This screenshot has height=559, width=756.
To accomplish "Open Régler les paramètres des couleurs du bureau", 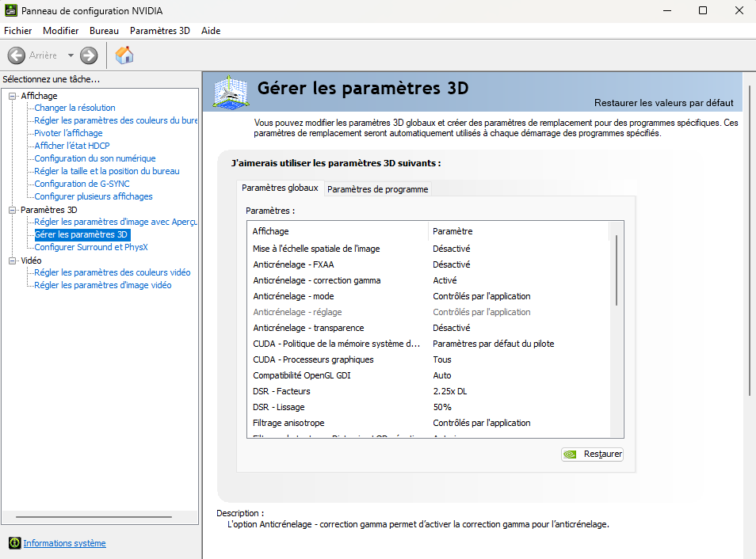I will point(116,120).
